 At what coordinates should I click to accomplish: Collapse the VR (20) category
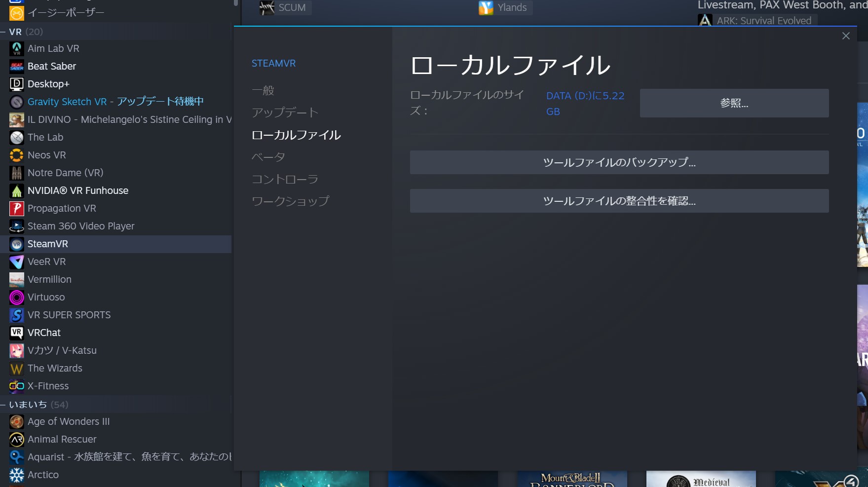3,32
